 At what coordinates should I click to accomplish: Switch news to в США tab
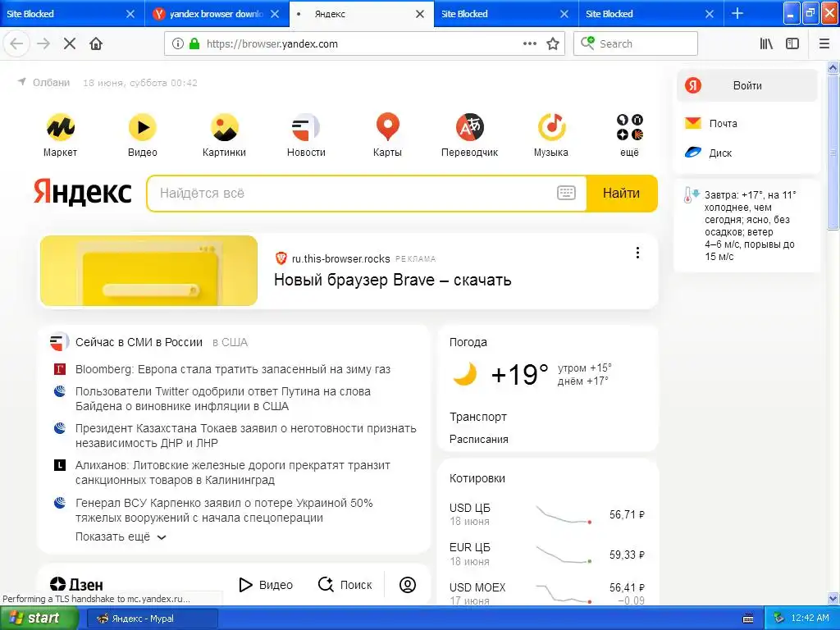pyautogui.click(x=231, y=342)
